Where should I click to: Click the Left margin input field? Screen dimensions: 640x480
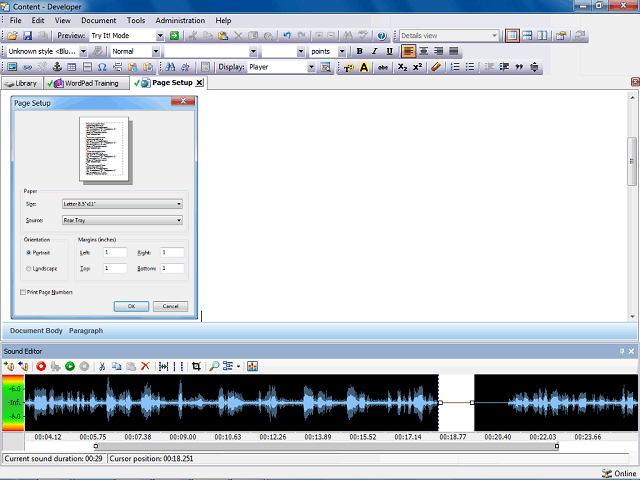pyautogui.click(x=115, y=253)
